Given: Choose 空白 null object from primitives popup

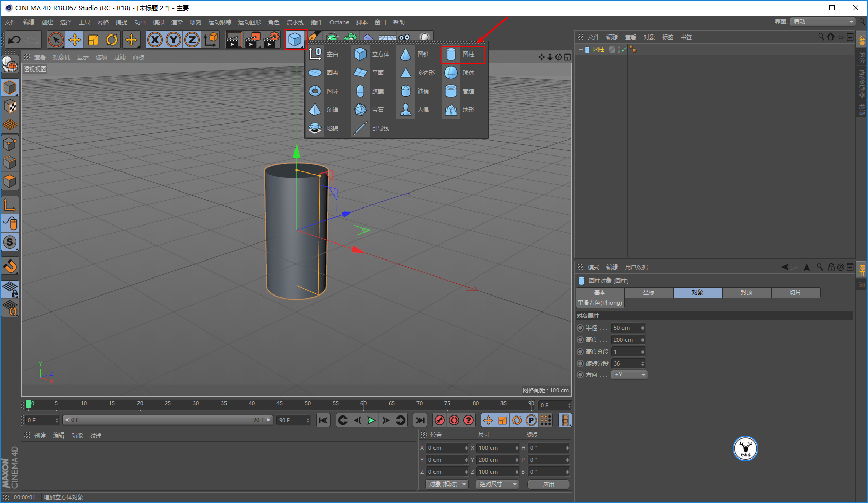Looking at the screenshot, I should pos(324,54).
